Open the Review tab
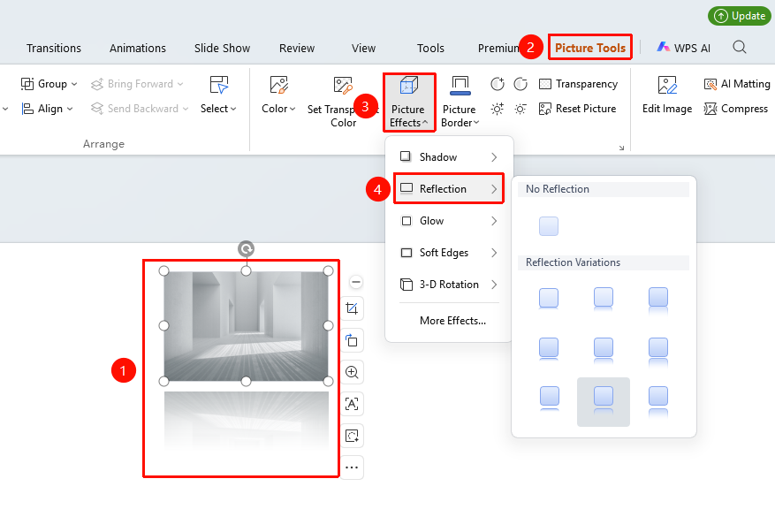775x532 pixels. (x=297, y=48)
